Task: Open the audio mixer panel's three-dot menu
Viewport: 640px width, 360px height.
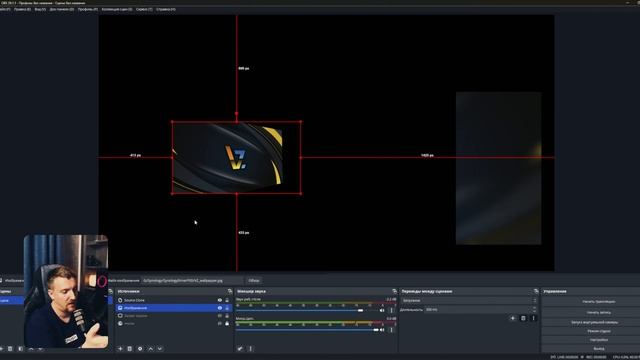Action: click(251, 349)
